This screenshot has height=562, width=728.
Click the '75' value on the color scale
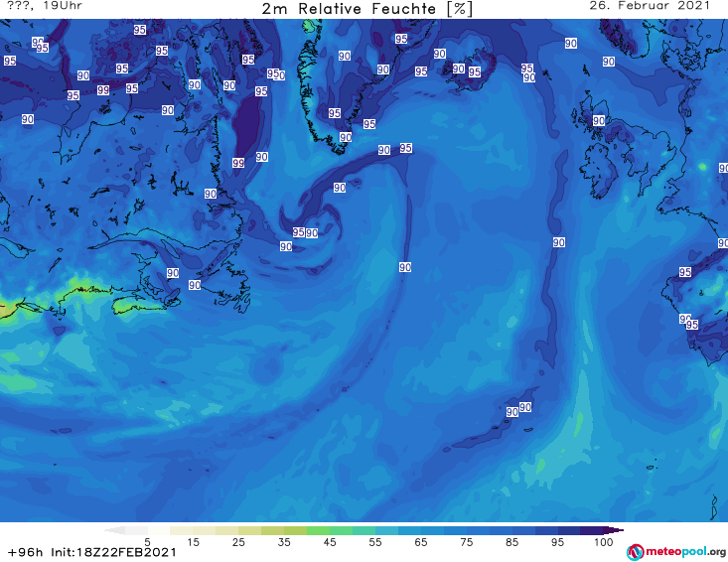[466, 542]
